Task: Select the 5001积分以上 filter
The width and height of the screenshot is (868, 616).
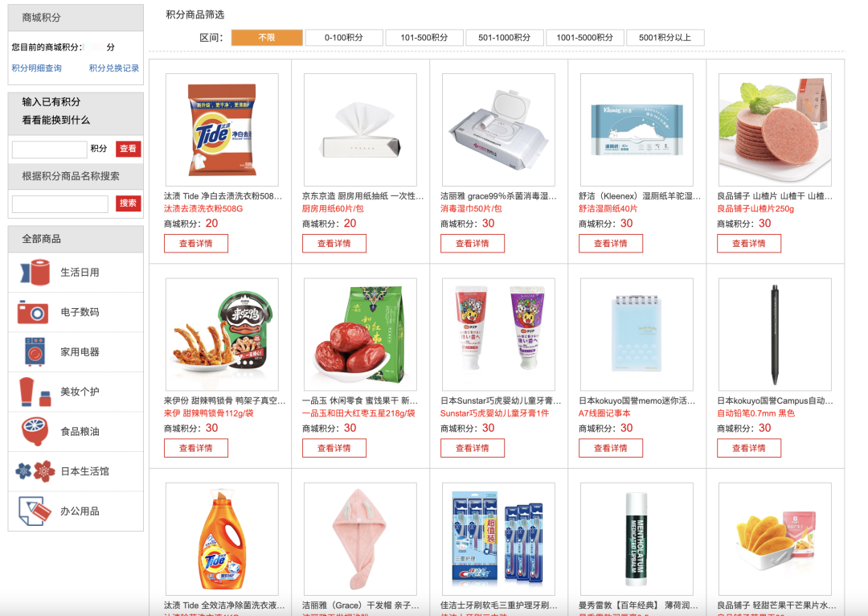Action: pyautogui.click(x=665, y=38)
